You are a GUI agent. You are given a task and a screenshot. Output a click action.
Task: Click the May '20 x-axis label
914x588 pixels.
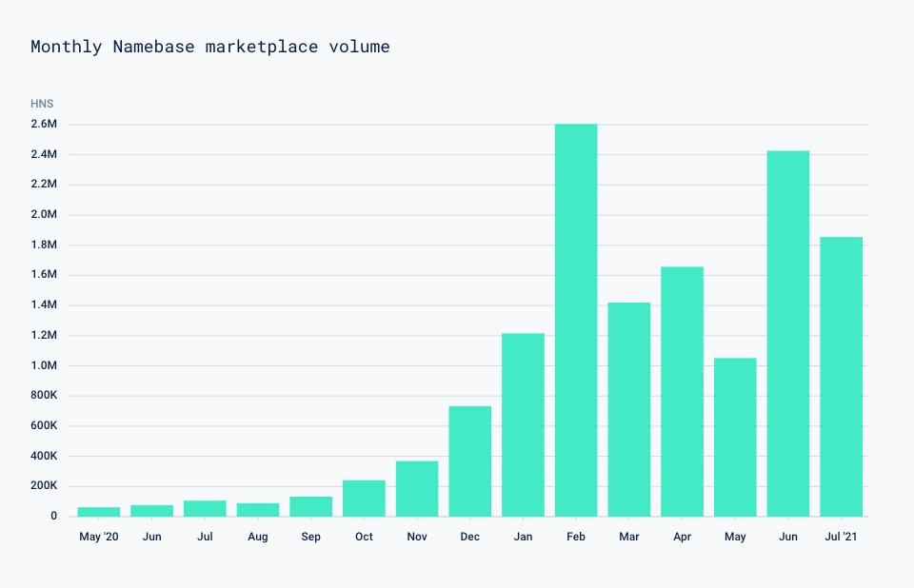click(x=98, y=537)
